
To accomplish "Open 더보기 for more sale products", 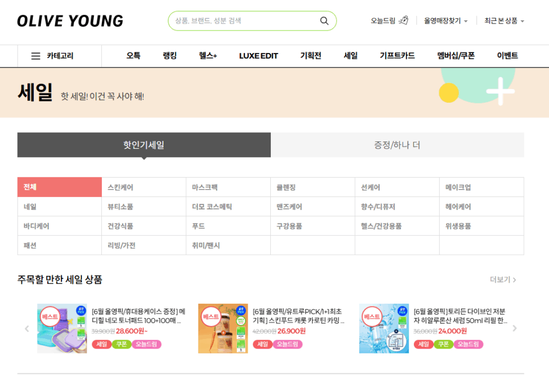I will pos(503,280).
